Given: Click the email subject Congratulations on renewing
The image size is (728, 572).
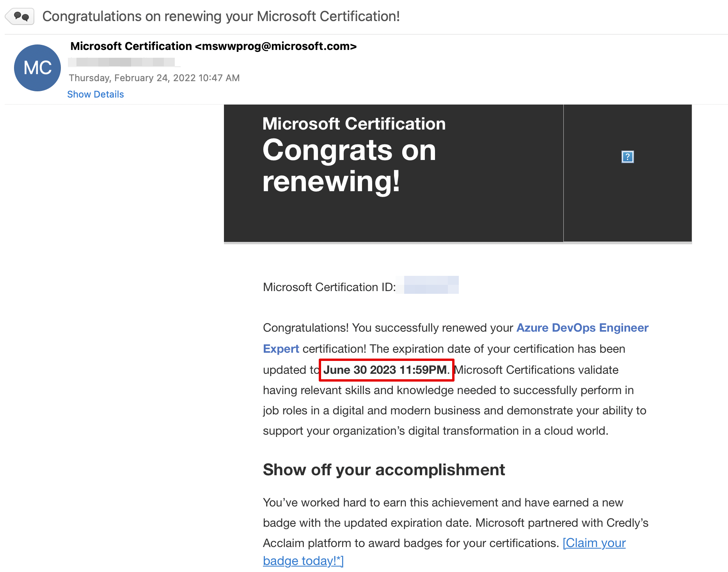Looking at the screenshot, I should pyautogui.click(x=221, y=16).
